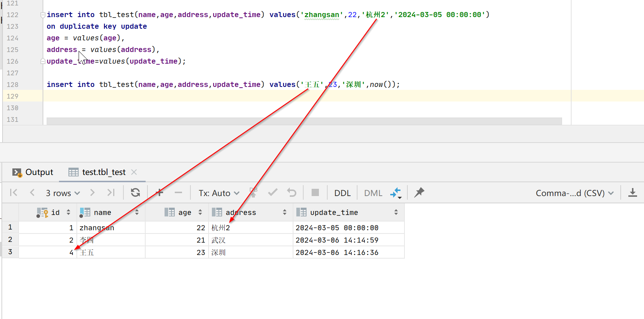Select row number 2 header
This screenshot has width=644, height=319.
tap(10, 240)
